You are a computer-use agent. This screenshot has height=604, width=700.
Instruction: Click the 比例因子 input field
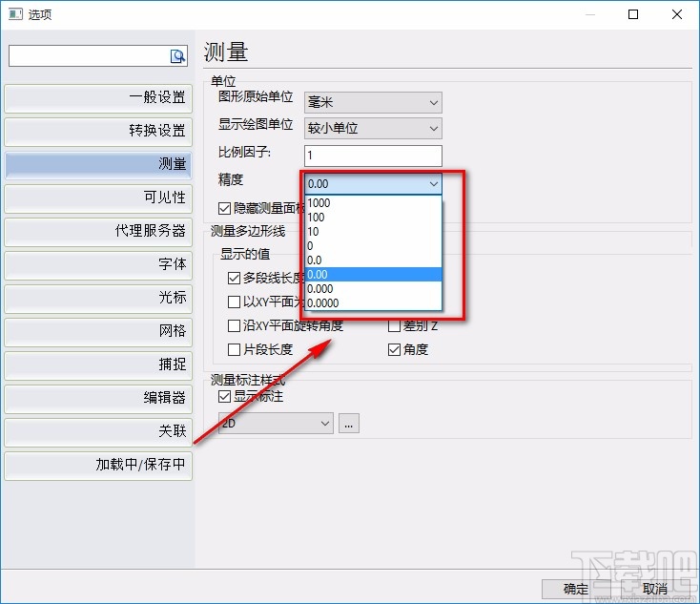373,155
